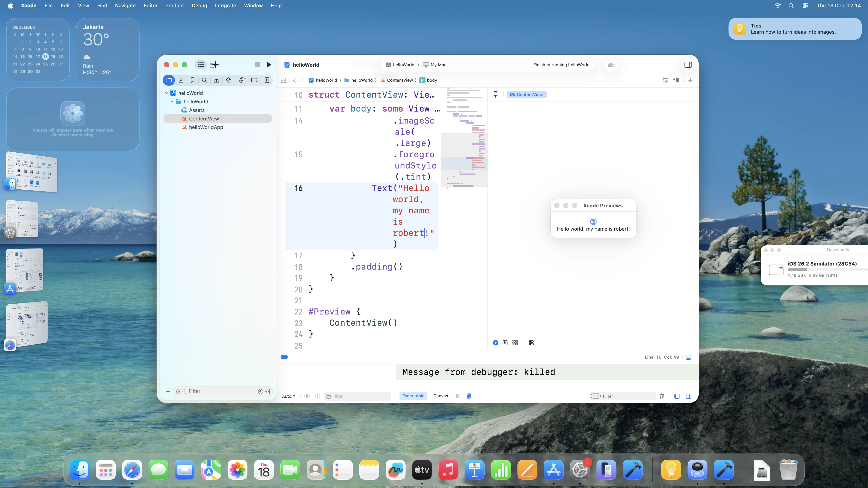Select helloWorldApp file in navigator
This screenshot has width=868, height=488.
point(206,127)
